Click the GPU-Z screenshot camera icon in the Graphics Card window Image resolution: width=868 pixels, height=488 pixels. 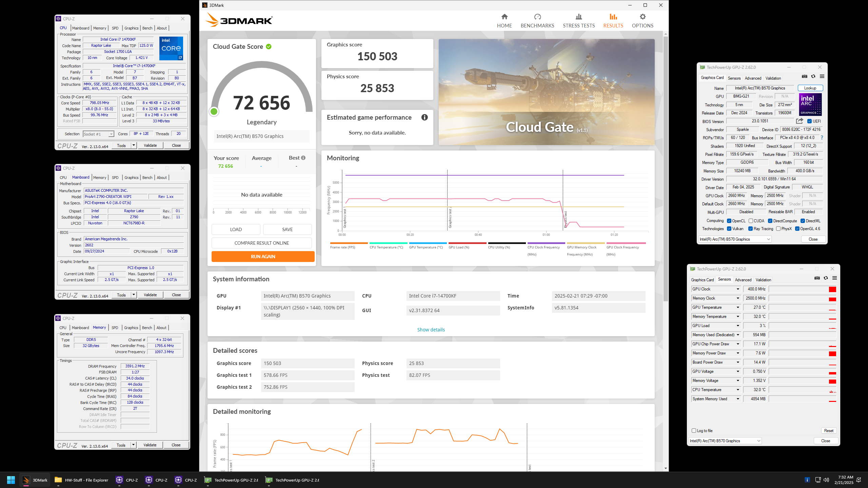tap(804, 77)
